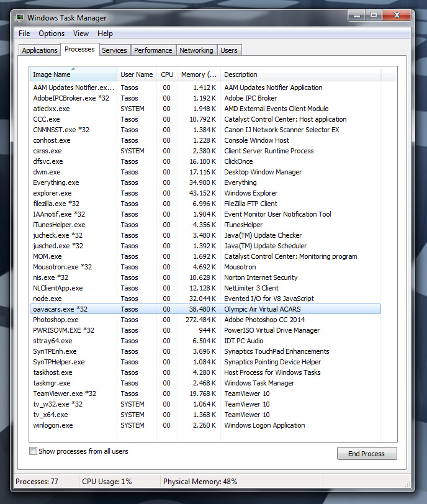Open the View menu

(x=81, y=34)
